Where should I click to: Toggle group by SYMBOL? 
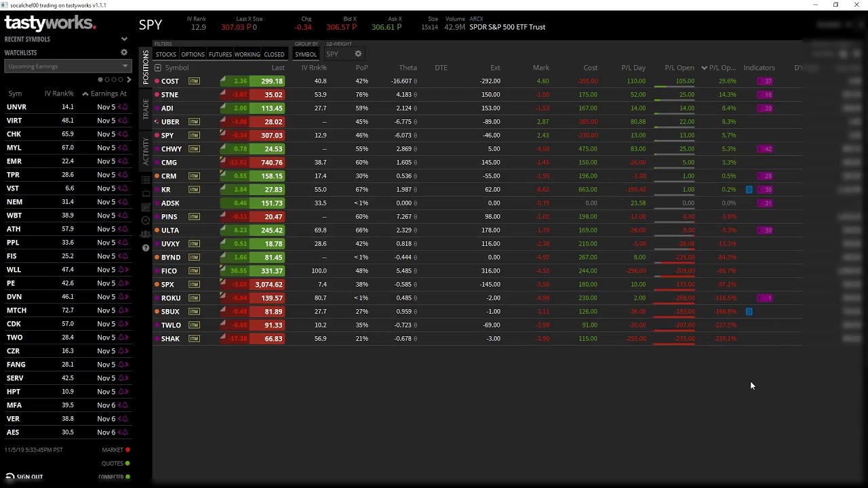click(306, 54)
